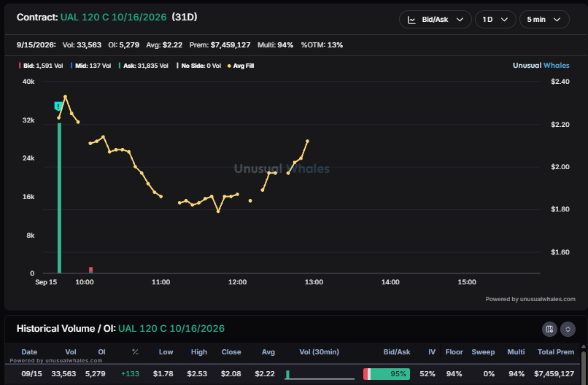
Task: Click the UAL 120 C 10/16/2026 contract link in the chart header
Action: click(113, 17)
